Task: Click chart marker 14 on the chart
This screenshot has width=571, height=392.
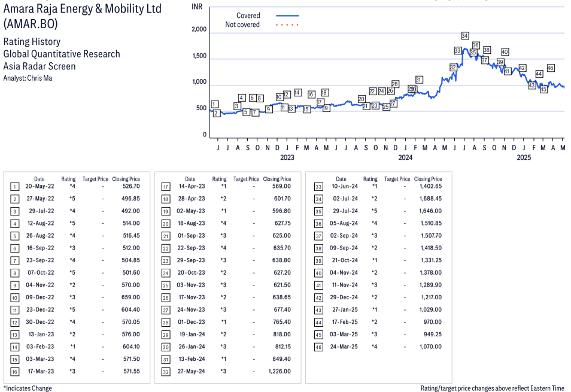Action: tap(297, 93)
